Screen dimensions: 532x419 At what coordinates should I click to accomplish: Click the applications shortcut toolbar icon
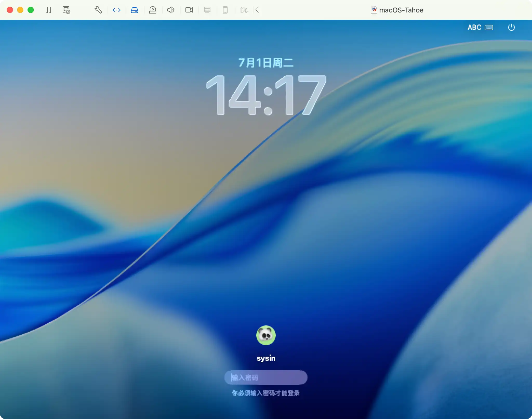click(244, 10)
